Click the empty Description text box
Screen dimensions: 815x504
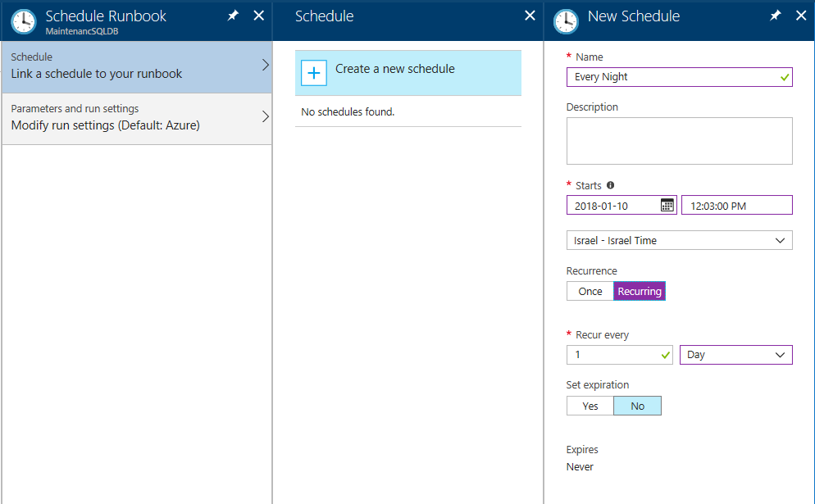[x=680, y=141]
